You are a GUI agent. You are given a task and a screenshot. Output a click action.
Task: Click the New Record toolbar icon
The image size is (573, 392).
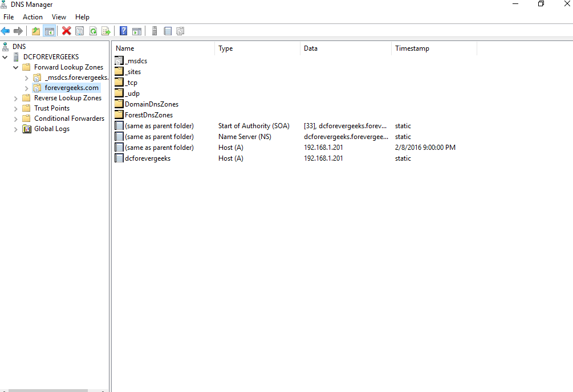pyautogui.click(x=168, y=31)
